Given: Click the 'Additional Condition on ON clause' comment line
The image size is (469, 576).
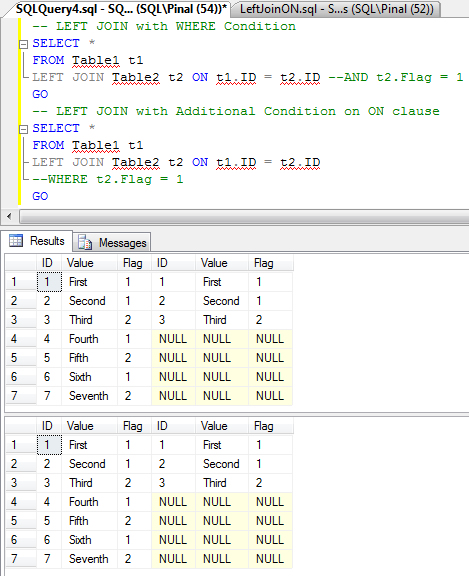Looking at the screenshot, I should [x=236, y=111].
